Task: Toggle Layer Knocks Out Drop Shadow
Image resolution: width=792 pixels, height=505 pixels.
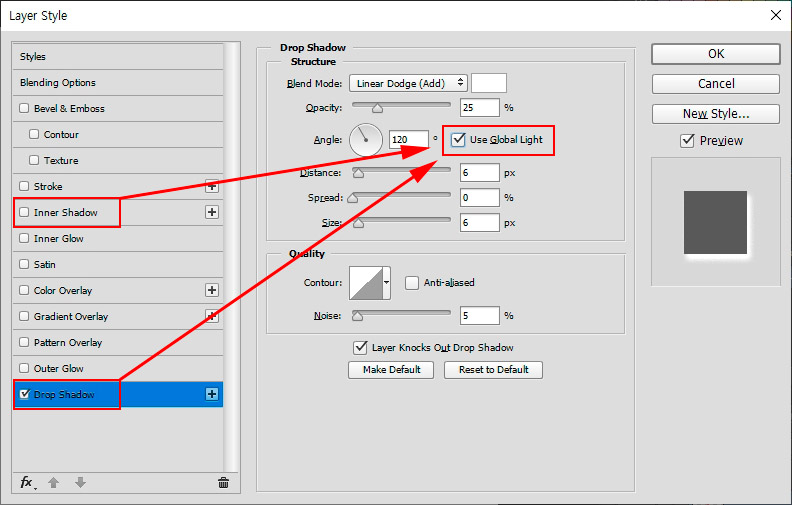Action: pos(360,347)
